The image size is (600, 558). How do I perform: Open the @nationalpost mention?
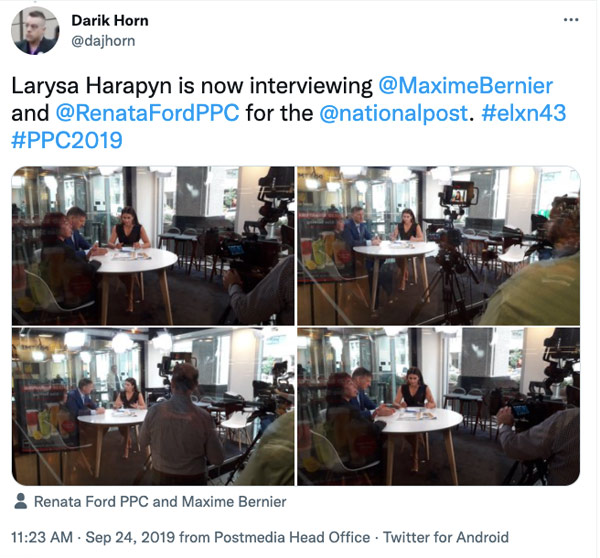coord(394,113)
